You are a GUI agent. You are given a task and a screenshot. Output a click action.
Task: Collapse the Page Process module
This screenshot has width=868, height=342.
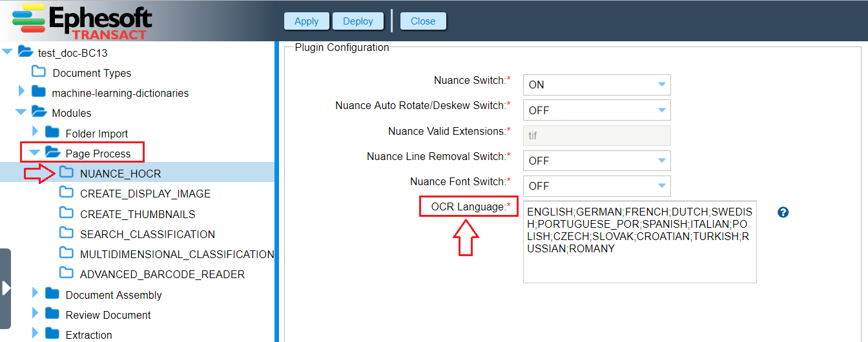(x=35, y=153)
